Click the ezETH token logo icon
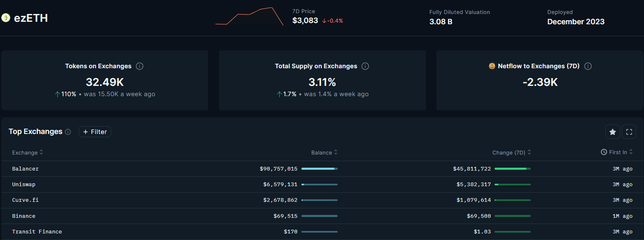The height and width of the screenshot is (240, 644). 5,18
